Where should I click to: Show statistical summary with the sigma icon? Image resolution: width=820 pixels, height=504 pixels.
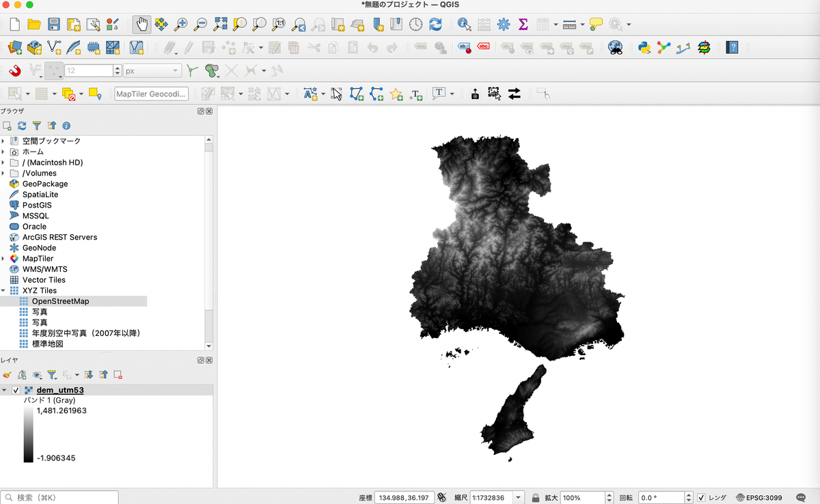coord(523,24)
